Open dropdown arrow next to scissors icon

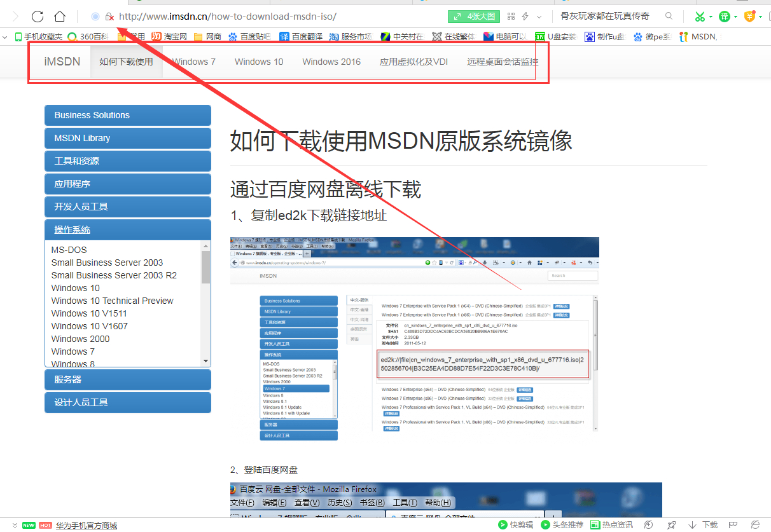[x=711, y=17]
